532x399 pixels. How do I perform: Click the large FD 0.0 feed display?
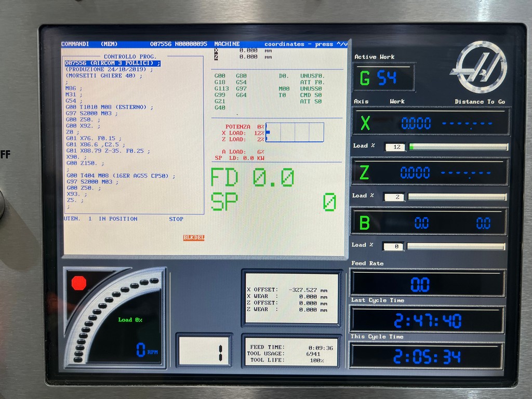click(252, 178)
